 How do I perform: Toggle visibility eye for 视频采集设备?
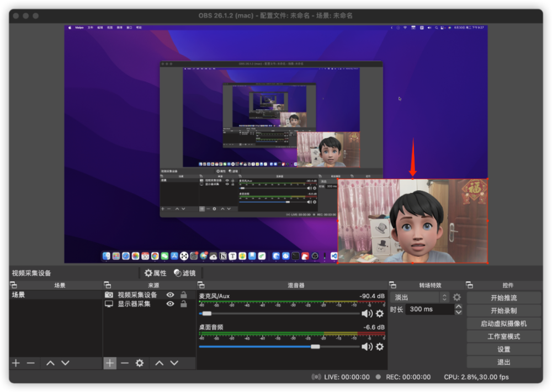pyautogui.click(x=171, y=295)
